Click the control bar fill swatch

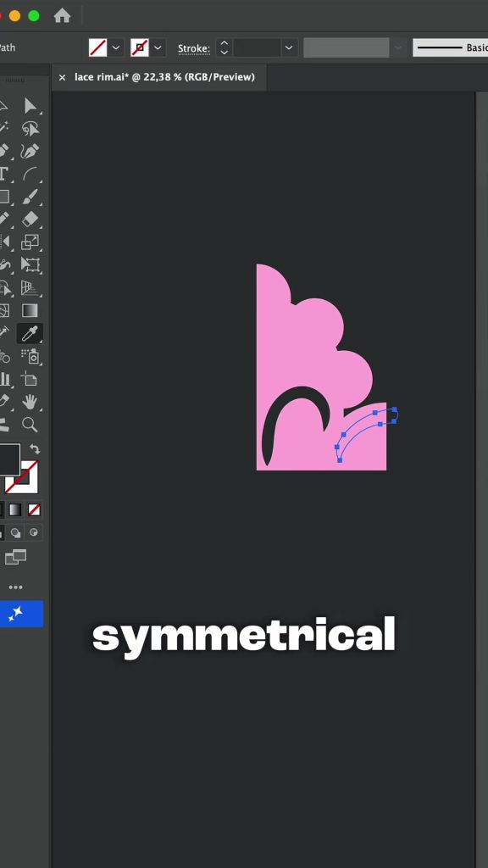click(98, 47)
